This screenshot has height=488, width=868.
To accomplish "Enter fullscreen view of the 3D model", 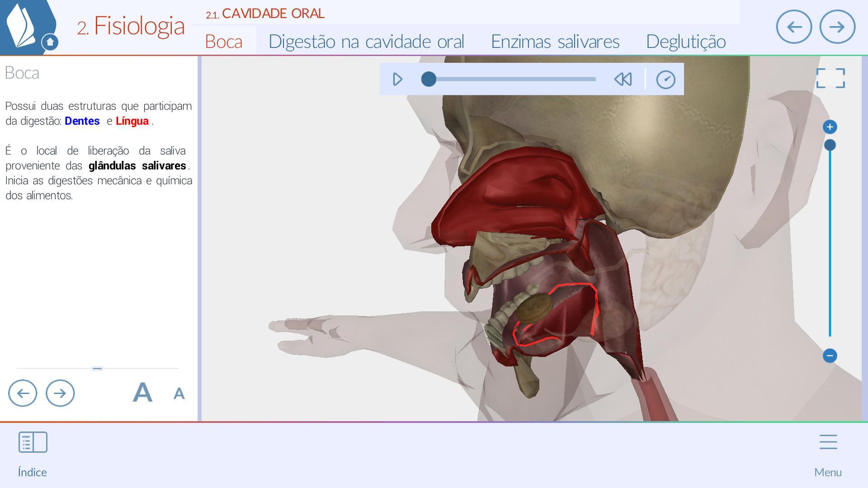I will [830, 78].
